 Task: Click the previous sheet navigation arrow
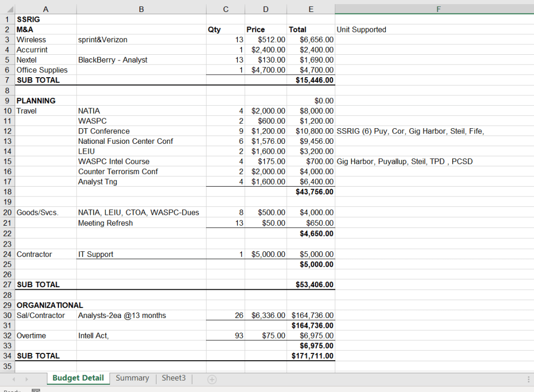(13, 379)
